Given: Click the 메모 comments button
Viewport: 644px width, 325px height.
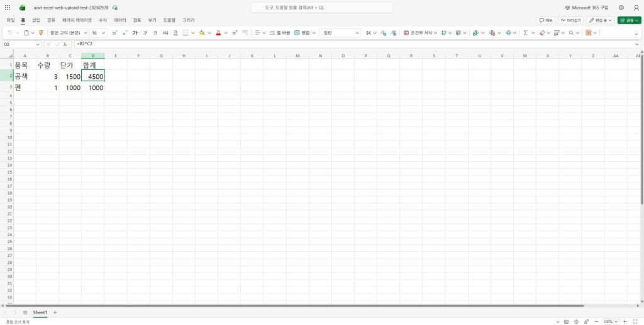Looking at the screenshot, I should (x=546, y=20).
